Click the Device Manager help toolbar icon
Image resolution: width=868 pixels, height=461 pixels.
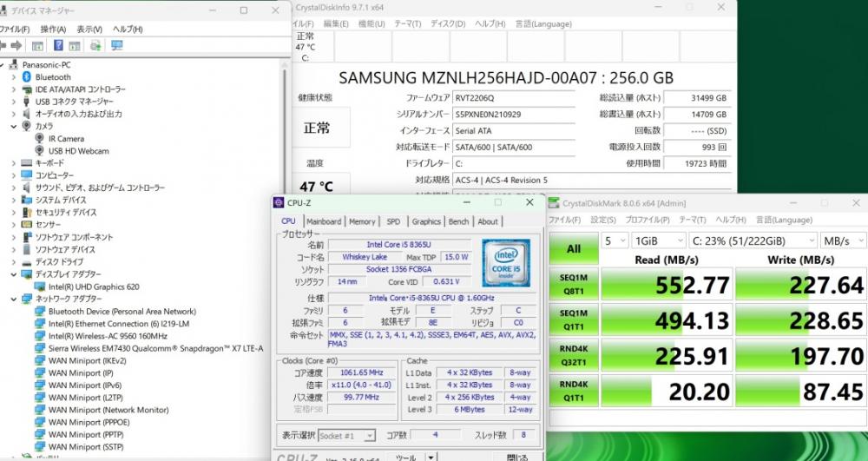pos(58,45)
